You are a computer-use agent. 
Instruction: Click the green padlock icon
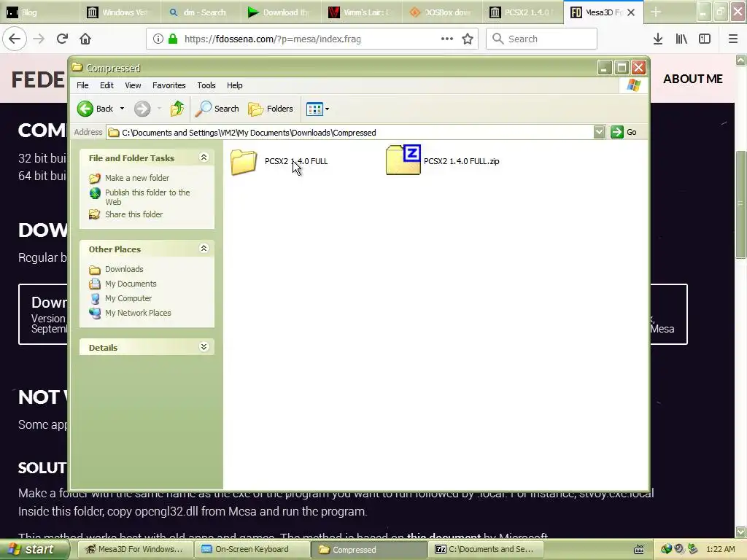pyautogui.click(x=173, y=39)
